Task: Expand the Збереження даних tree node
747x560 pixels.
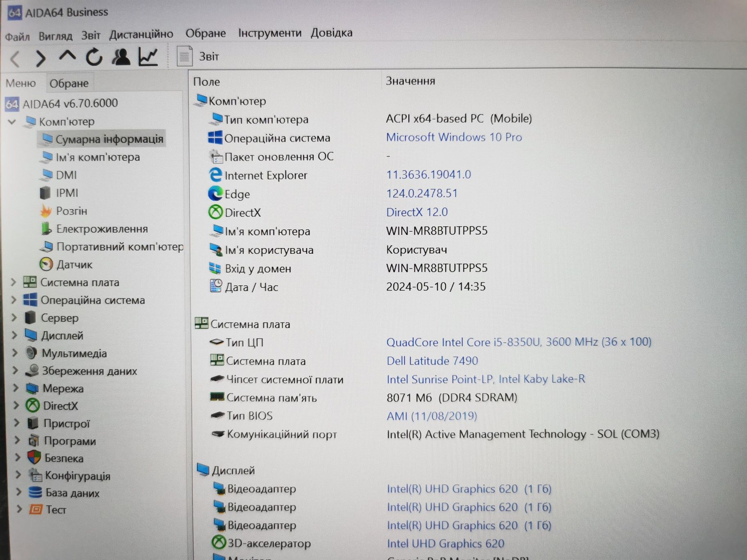Action: [x=15, y=370]
